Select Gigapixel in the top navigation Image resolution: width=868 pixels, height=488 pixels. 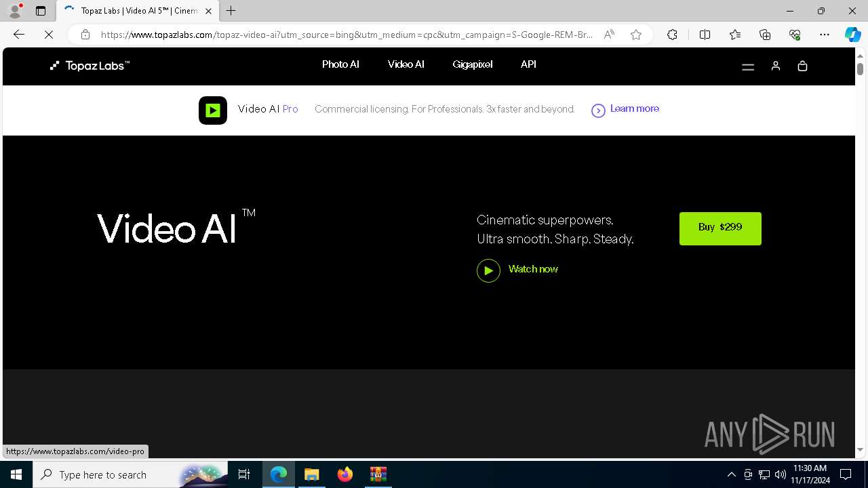(473, 64)
